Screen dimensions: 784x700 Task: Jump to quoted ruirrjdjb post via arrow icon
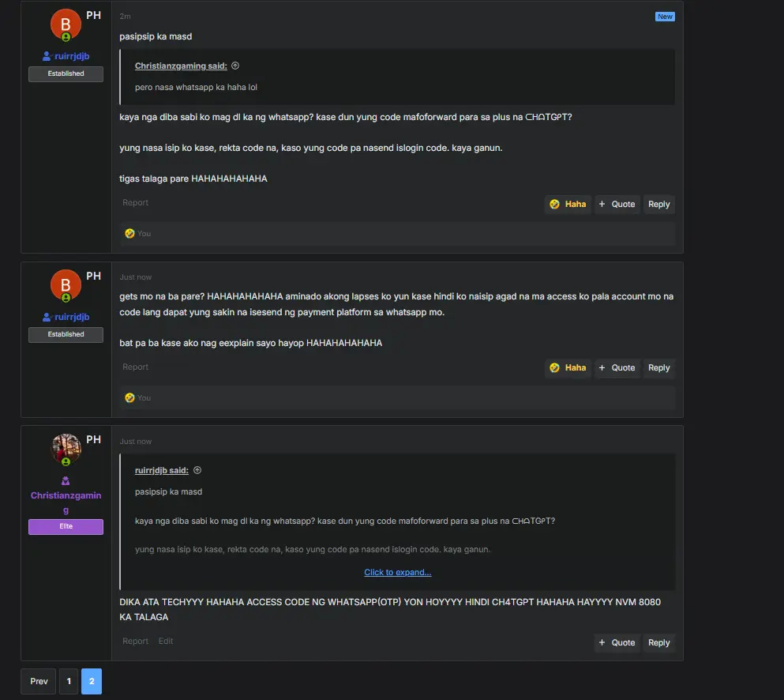197,470
